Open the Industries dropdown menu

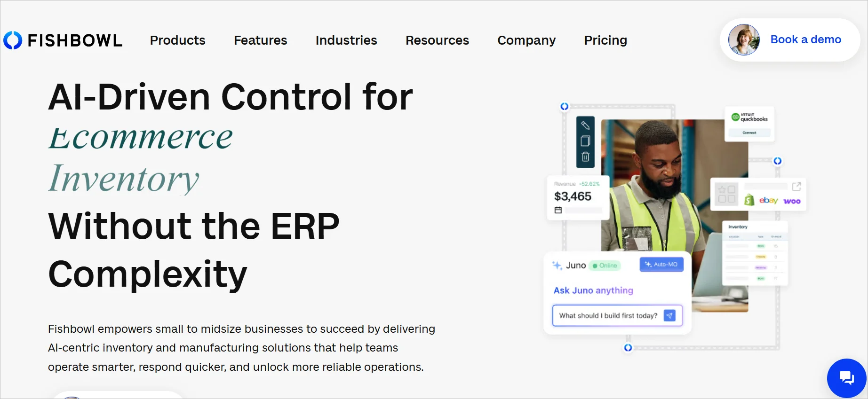click(x=346, y=40)
